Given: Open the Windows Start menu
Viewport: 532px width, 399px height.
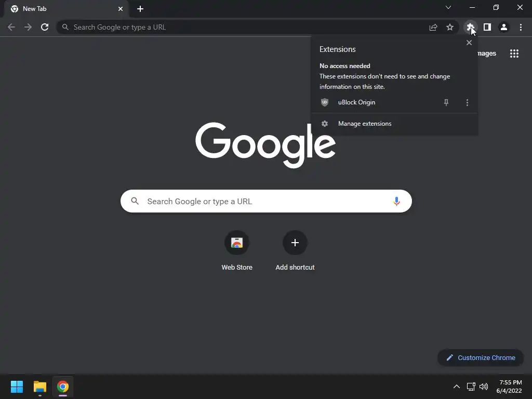Looking at the screenshot, I should pos(17,387).
